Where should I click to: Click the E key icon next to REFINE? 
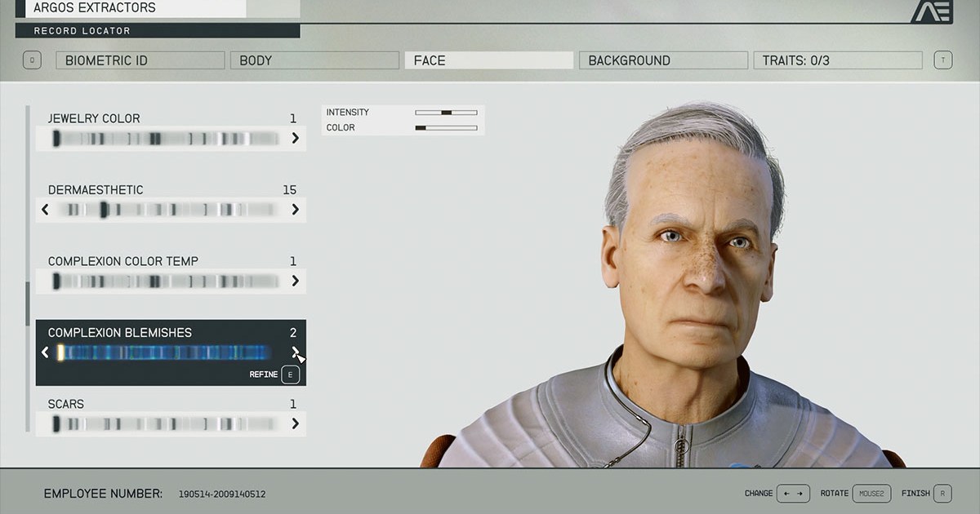290,374
